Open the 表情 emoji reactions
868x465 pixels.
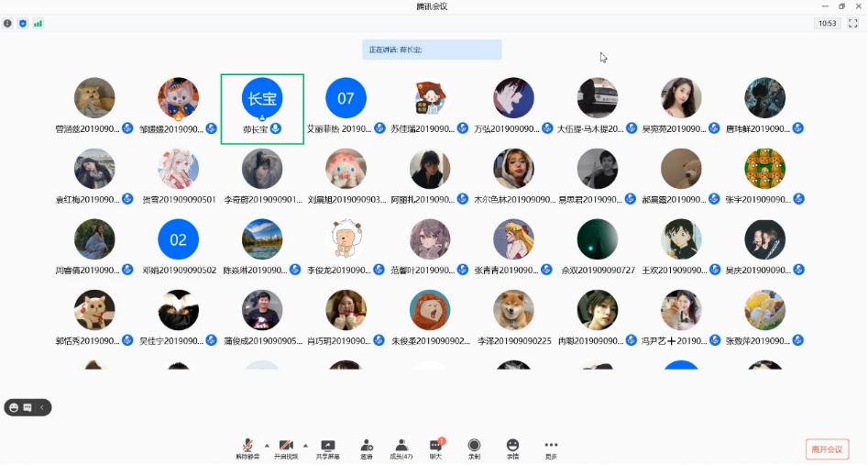pos(512,447)
